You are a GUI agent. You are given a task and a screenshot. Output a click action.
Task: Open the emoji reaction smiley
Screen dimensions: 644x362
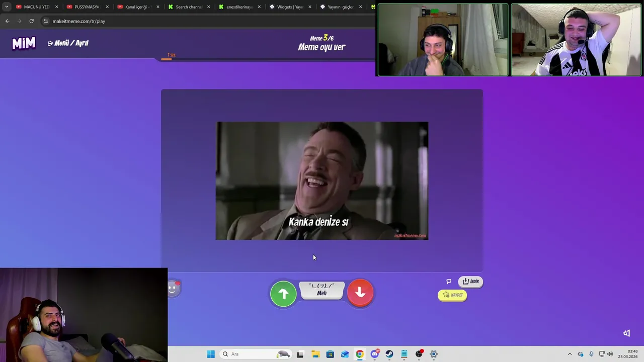tap(173, 288)
